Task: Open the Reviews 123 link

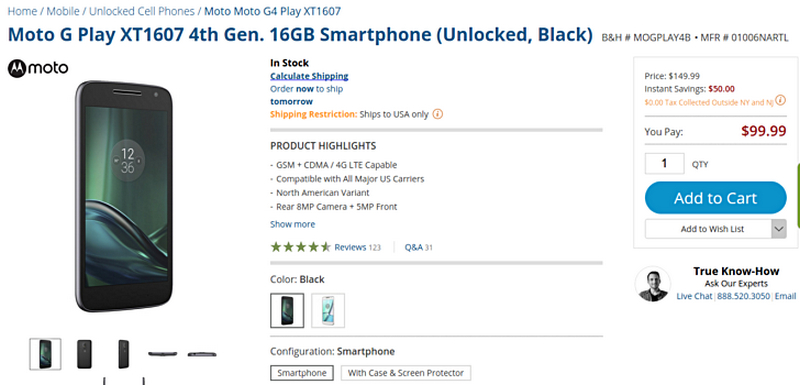Action: [358, 247]
